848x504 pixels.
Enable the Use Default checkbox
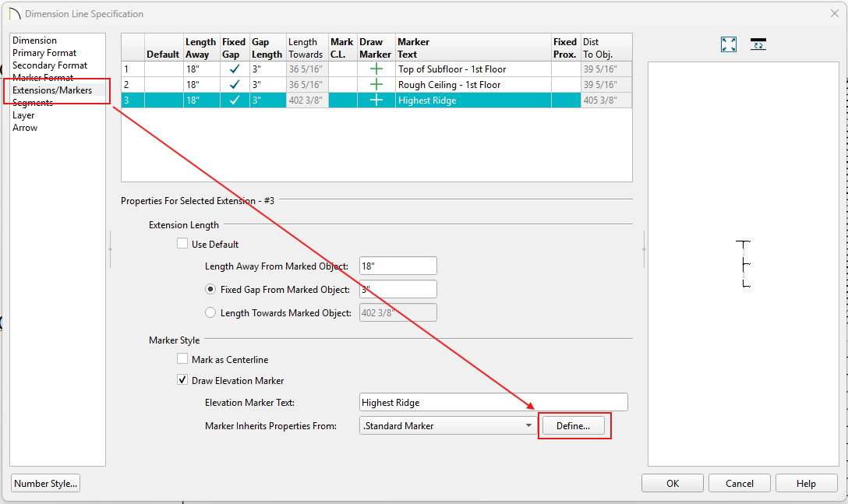[x=183, y=244]
